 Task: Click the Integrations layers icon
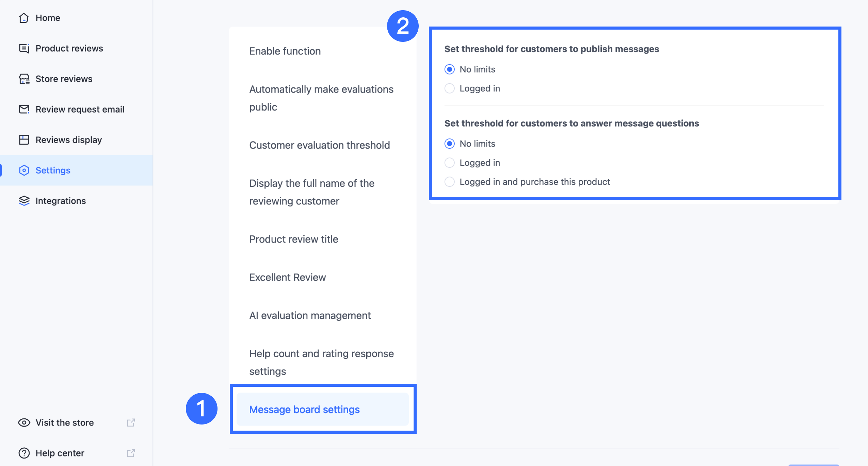(x=24, y=201)
